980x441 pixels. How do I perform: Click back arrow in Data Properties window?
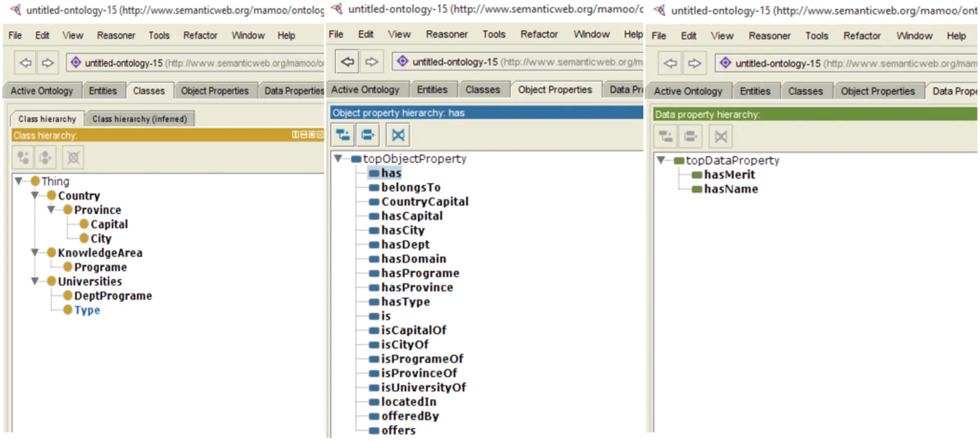coord(670,63)
